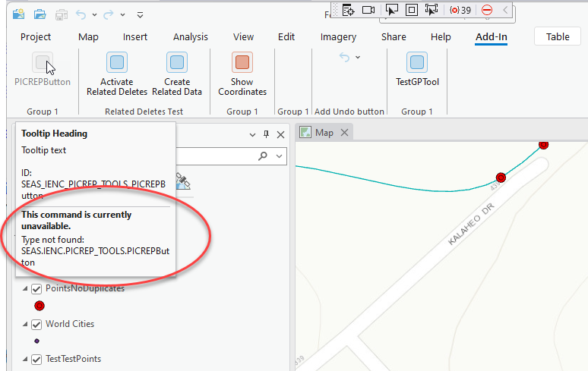Close the Contents pane
Image resolution: width=588 pixels, height=371 pixels.
coord(280,135)
